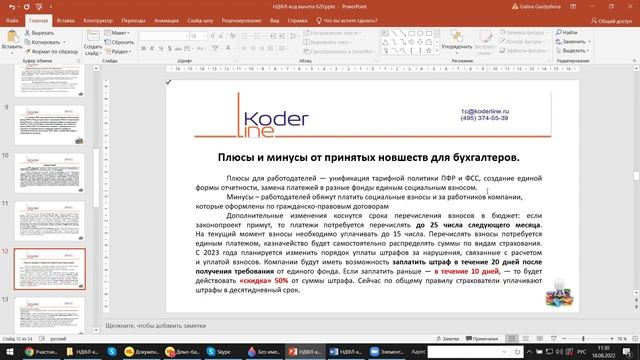Open the Layout (Макет) dropdown
The width and height of the screenshot is (640, 360).
point(117,33)
